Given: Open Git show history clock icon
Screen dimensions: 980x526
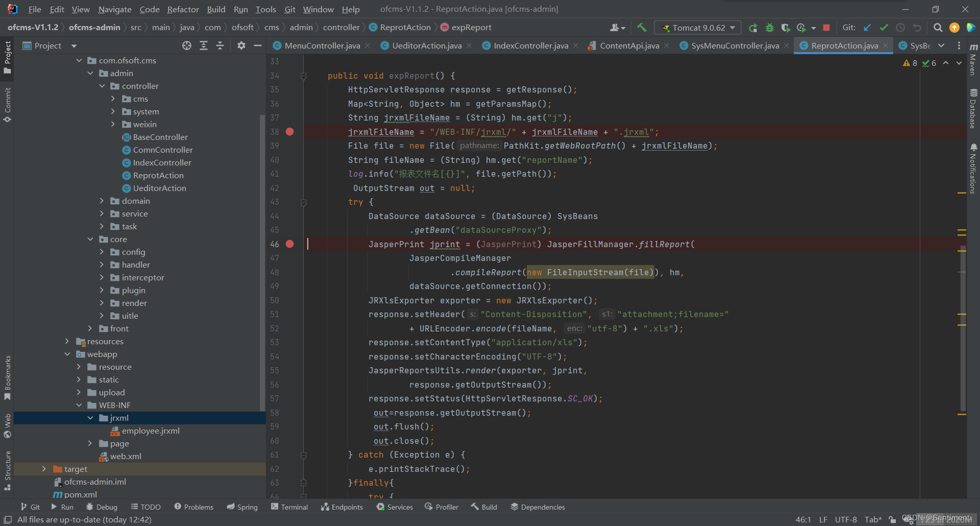Looking at the screenshot, I should [x=900, y=28].
